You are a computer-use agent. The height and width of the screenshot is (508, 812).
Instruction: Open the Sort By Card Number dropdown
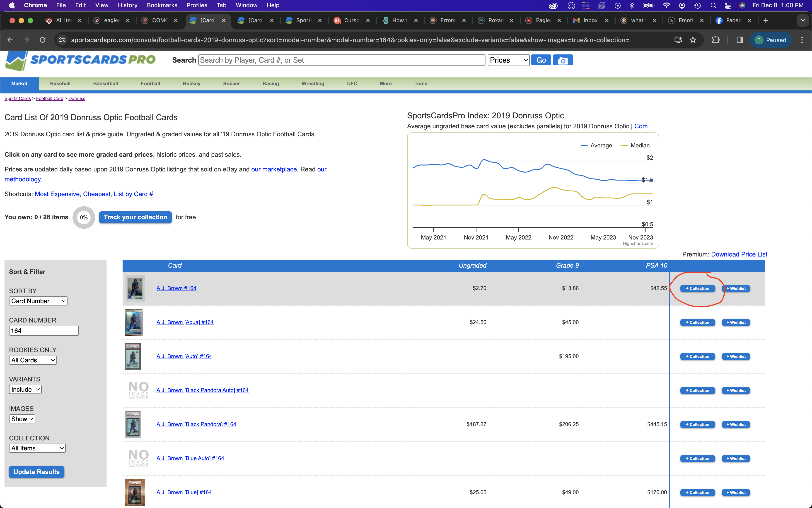tap(38, 301)
